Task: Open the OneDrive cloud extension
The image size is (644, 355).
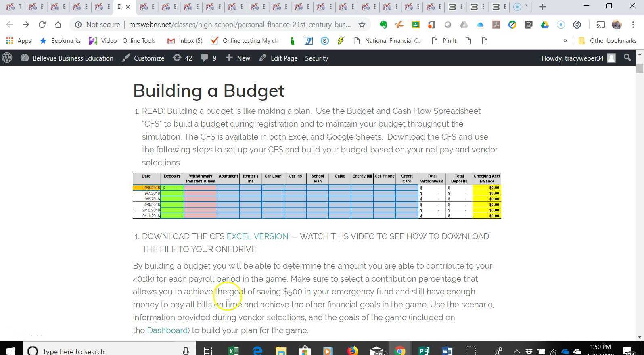Action: 480,25
